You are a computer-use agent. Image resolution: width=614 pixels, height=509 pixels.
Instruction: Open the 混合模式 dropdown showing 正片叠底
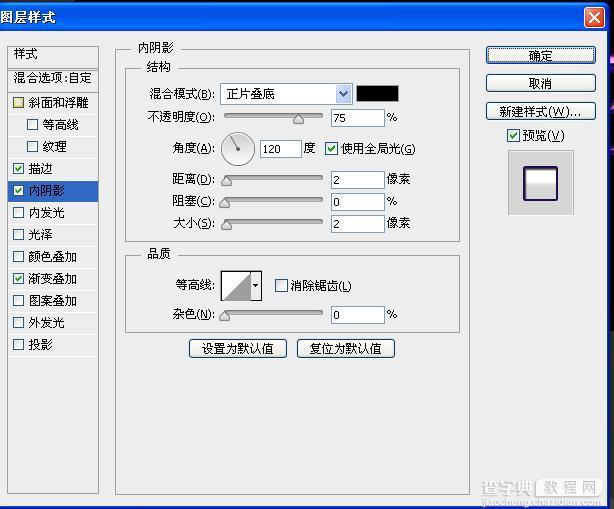click(x=286, y=94)
